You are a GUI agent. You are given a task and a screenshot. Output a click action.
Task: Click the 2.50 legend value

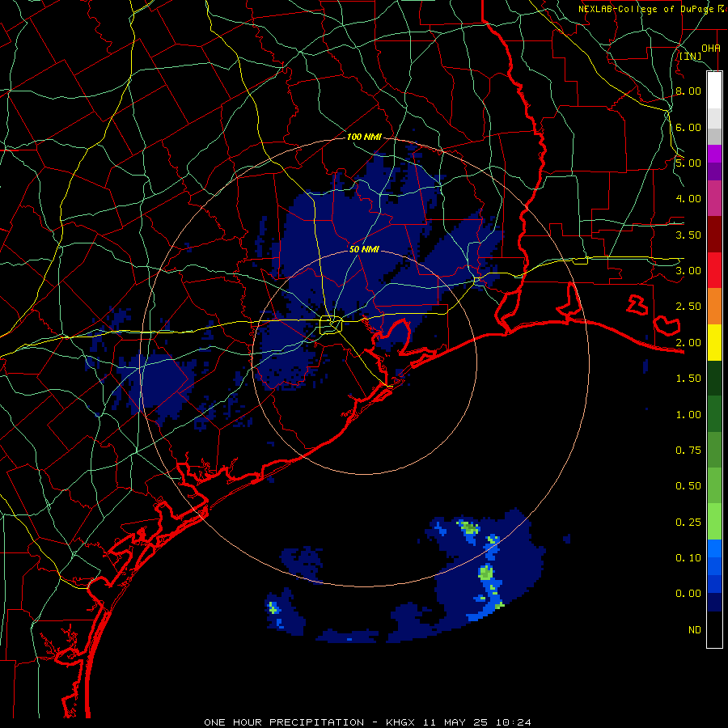(688, 307)
